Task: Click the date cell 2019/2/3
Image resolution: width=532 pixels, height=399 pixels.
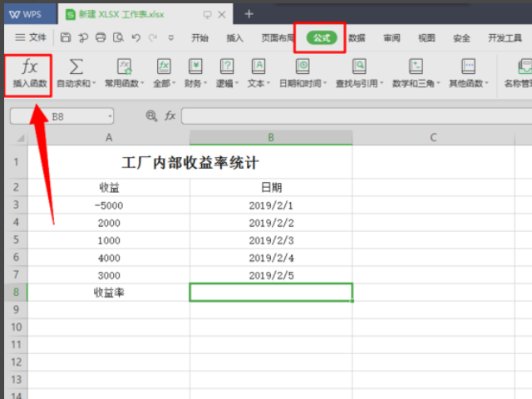Action: (271, 240)
